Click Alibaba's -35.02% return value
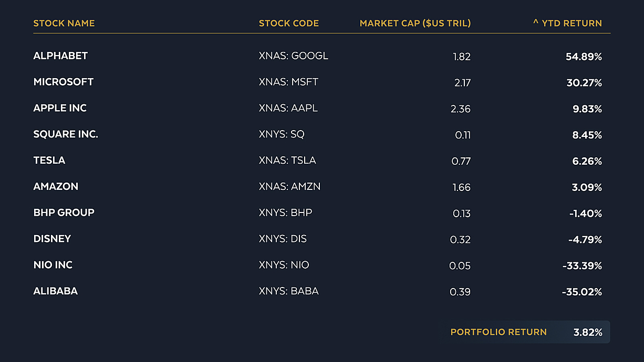 tap(582, 292)
